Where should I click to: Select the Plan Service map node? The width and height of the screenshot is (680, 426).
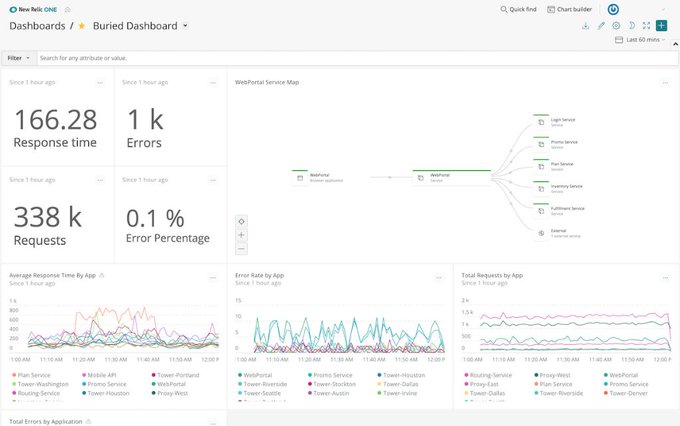click(554, 166)
